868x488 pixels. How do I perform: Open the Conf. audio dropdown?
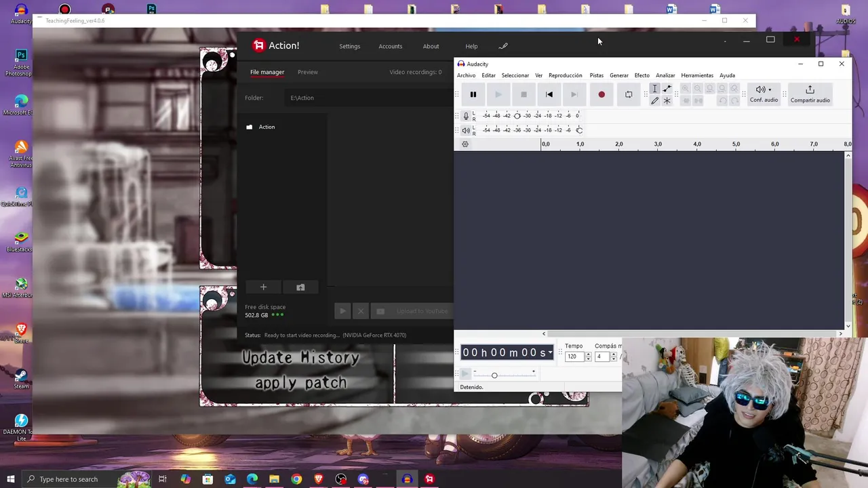pos(764,94)
